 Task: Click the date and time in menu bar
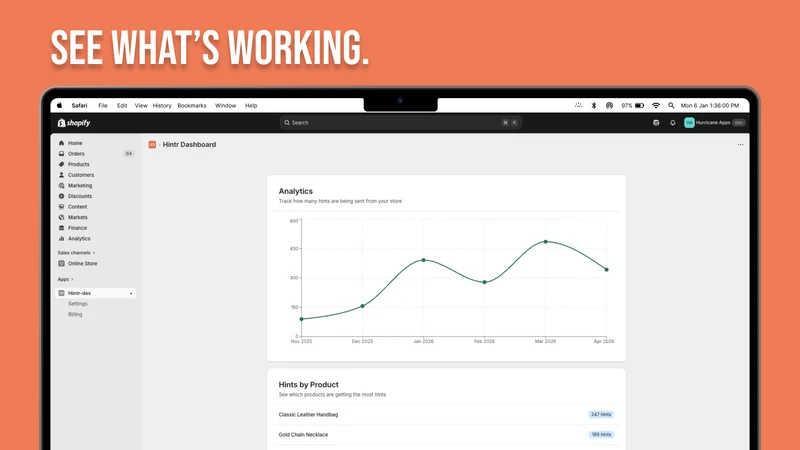tap(710, 106)
